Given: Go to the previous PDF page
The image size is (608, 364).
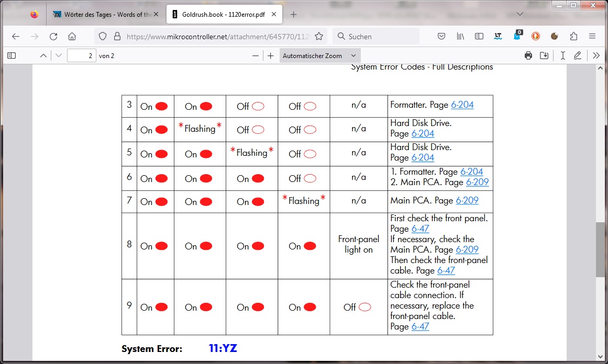Looking at the screenshot, I should coord(43,56).
